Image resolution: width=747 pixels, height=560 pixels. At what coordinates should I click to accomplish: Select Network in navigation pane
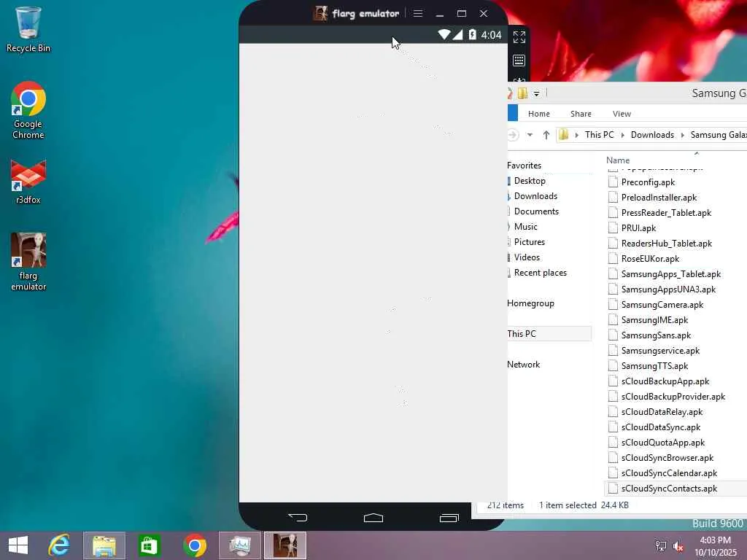(x=524, y=365)
